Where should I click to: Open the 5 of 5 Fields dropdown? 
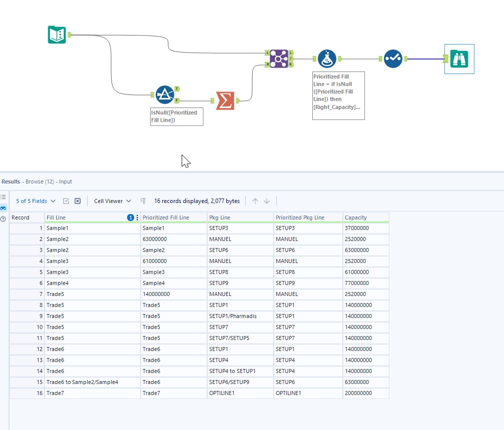[x=35, y=201]
